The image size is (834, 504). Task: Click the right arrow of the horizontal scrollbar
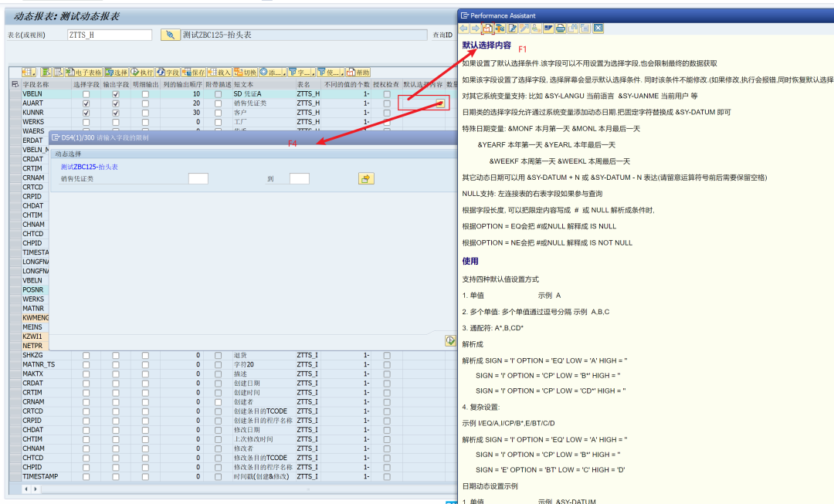[x=35, y=489]
